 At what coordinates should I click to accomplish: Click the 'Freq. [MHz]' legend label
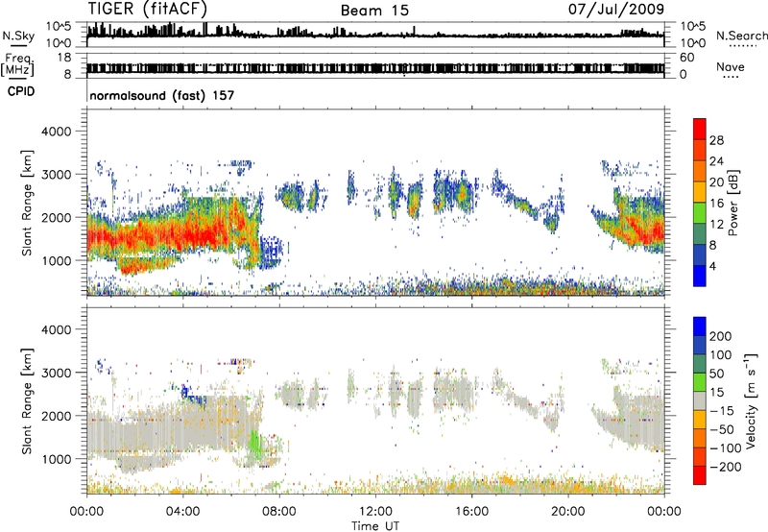coord(17,65)
